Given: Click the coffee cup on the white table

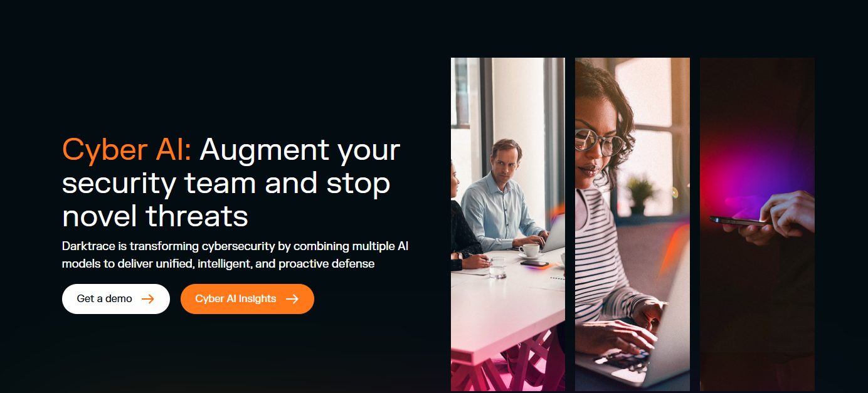Looking at the screenshot, I should point(529,250).
